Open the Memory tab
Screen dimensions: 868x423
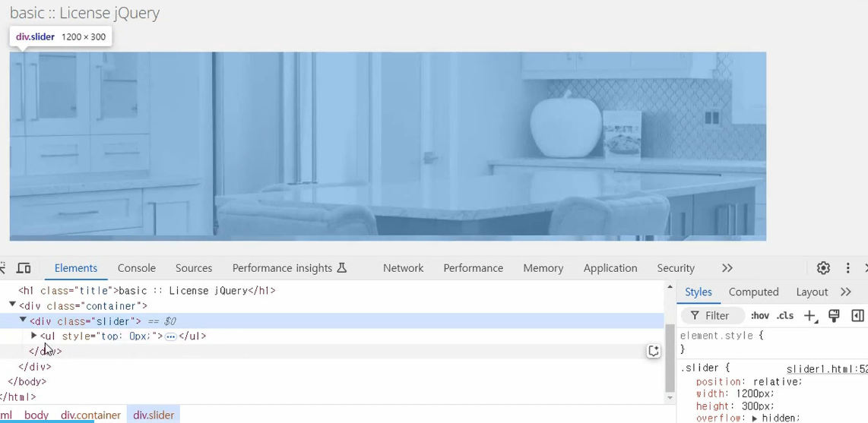click(543, 268)
